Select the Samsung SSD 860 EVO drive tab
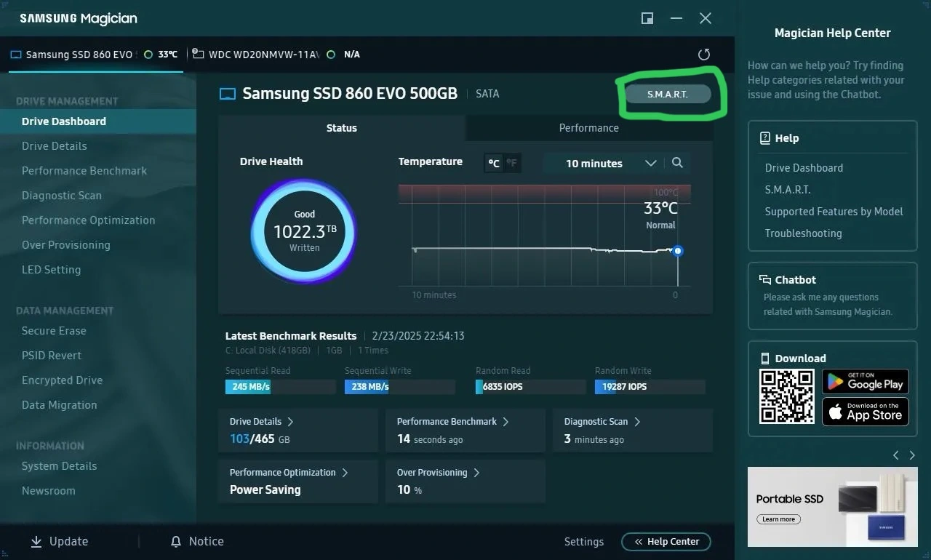This screenshot has width=931, height=560. 95,55
